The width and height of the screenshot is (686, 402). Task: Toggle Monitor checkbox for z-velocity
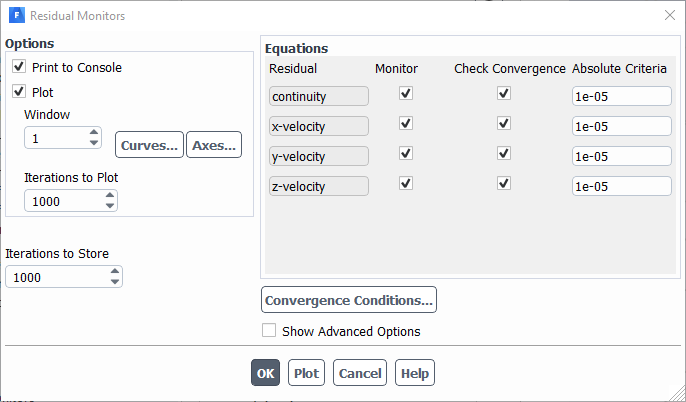[405, 184]
